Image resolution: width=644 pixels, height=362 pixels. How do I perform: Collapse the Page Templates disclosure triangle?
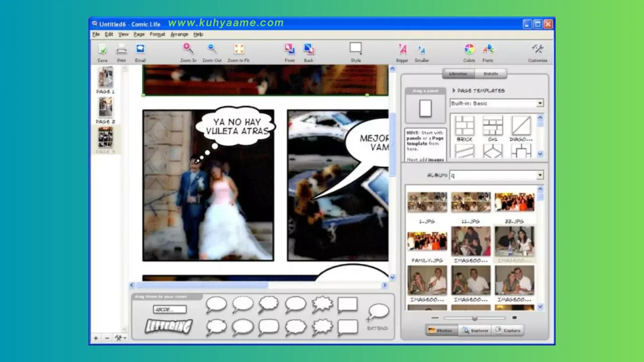pos(454,91)
